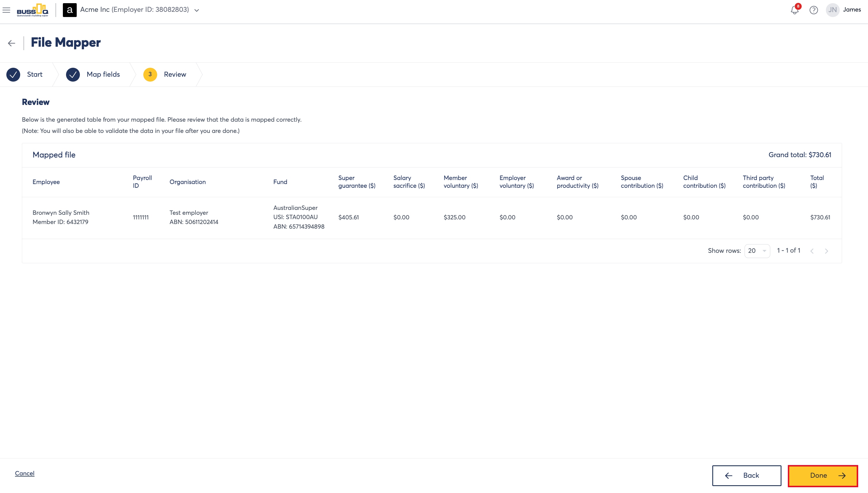Select the Start step
Image resolution: width=868 pixels, height=493 pixels.
coord(25,74)
